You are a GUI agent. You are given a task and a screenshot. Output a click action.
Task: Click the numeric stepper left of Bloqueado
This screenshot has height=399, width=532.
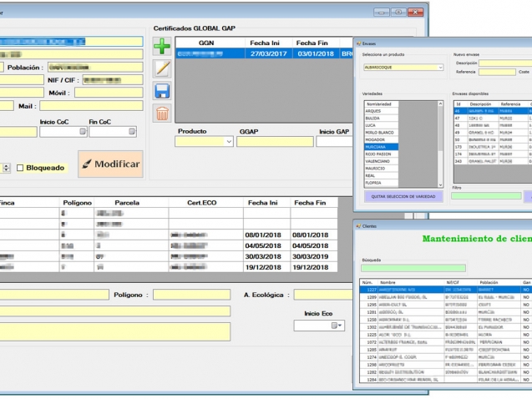coord(7,168)
